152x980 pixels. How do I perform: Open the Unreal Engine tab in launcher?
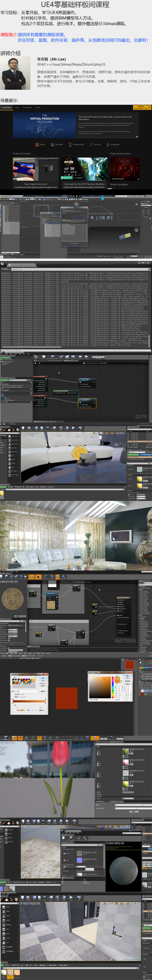tap(6, 107)
